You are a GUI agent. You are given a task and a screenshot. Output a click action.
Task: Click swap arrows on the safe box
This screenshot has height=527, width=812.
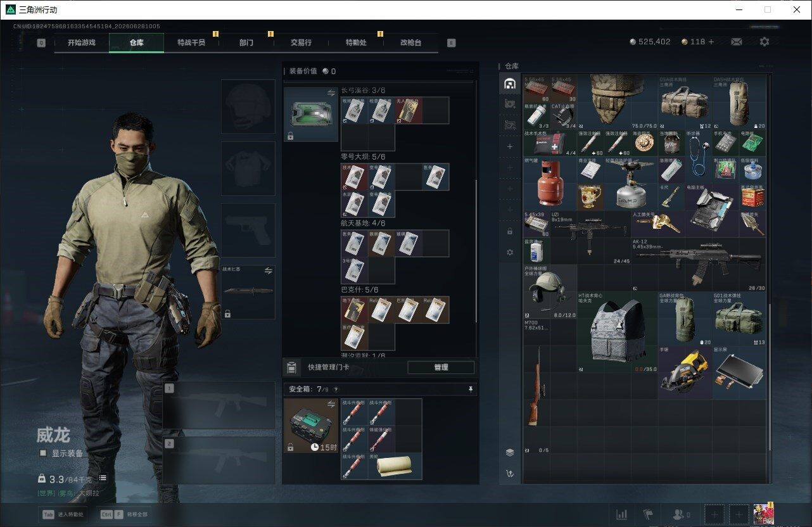pyautogui.click(x=331, y=403)
